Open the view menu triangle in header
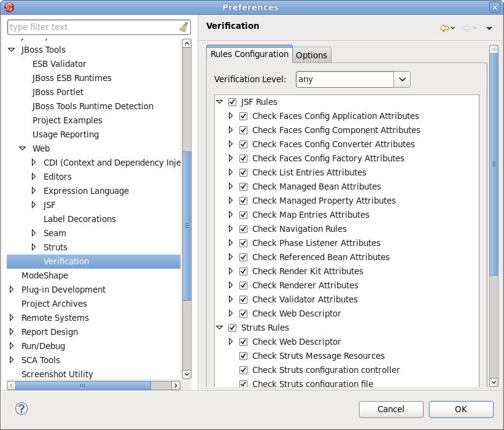Viewport: 504px width, 430px height. click(489, 29)
